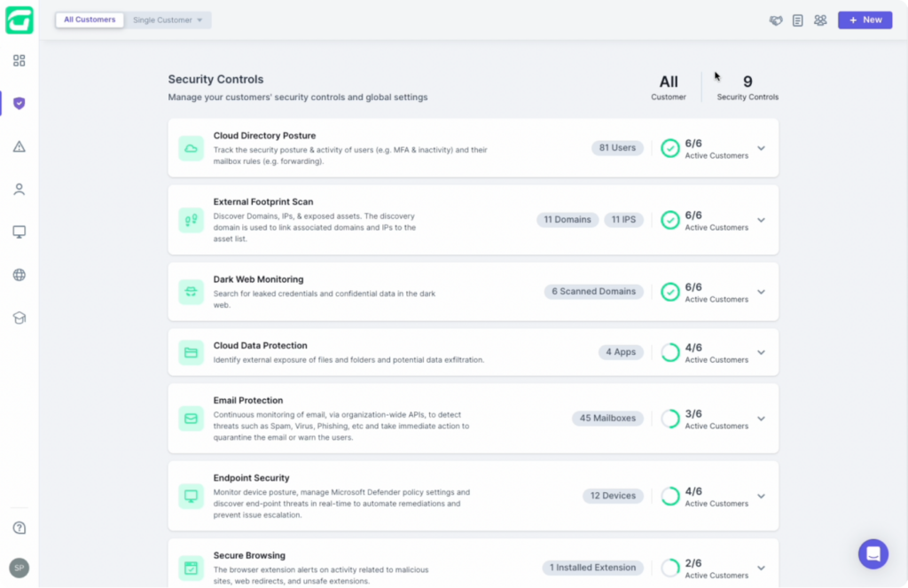Click the External Footprint Scan footprints icon

pyautogui.click(x=191, y=220)
